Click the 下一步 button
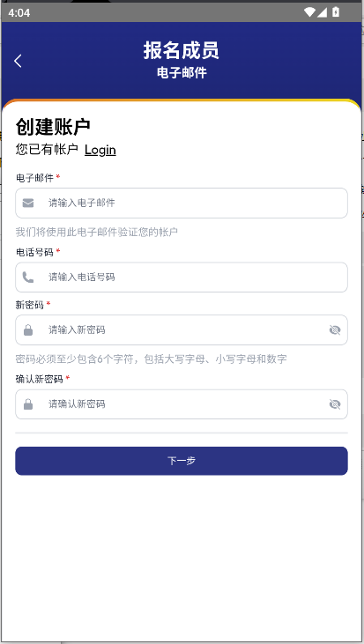Screen dimensions: 364x644 tap(182, 461)
